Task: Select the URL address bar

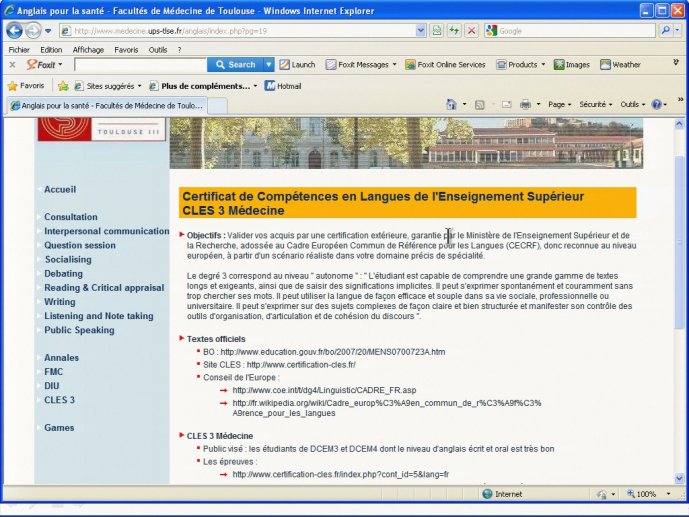Action: (237, 31)
